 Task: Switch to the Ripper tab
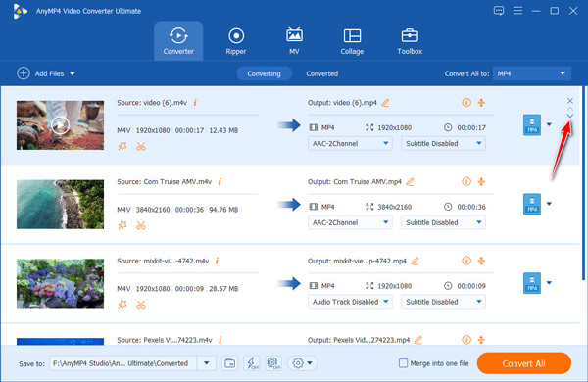[x=236, y=41]
